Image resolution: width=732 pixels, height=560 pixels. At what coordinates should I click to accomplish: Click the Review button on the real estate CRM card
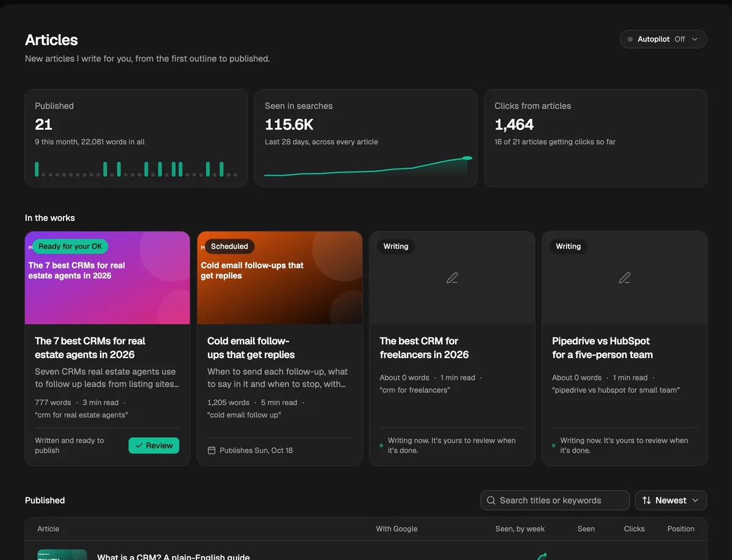(154, 445)
